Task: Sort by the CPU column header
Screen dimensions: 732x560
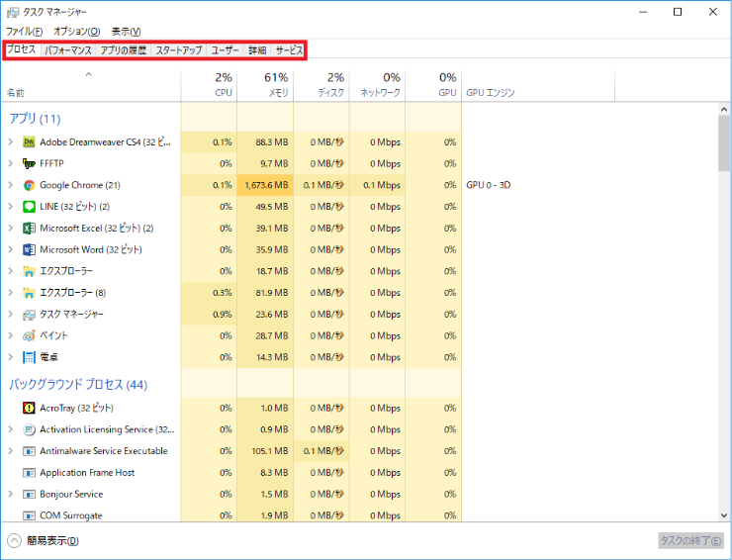Action: coord(209,85)
